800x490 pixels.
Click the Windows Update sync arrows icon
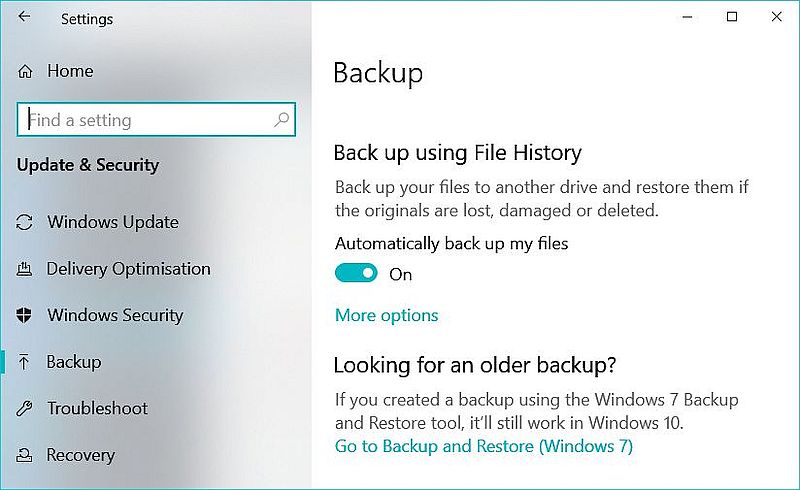pos(25,222)
